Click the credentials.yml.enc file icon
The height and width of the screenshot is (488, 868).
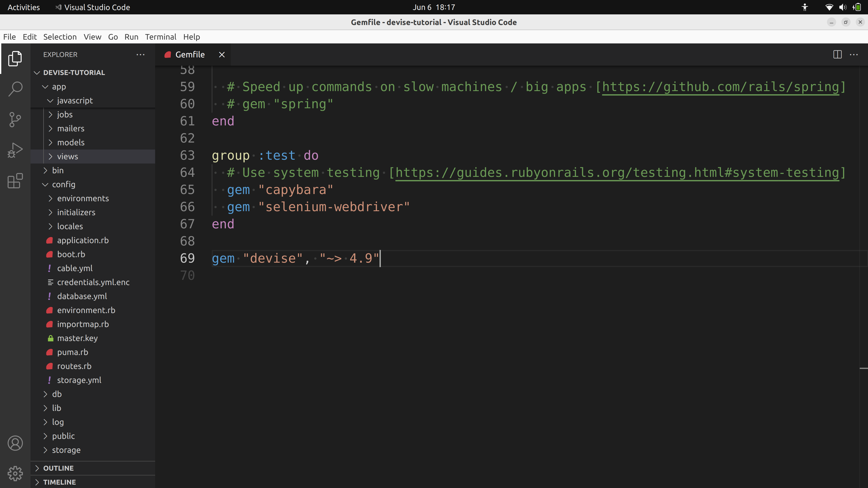[51, 282]
